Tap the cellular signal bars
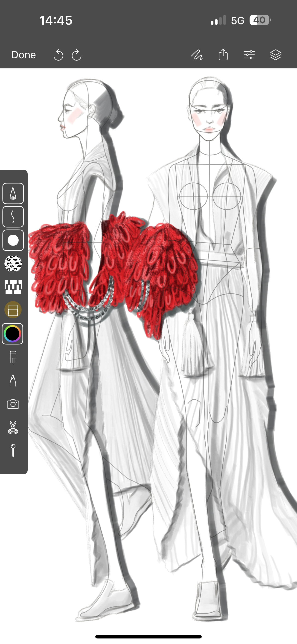The width and height of the screenshot is (297, 644). (x=218, y=20)
